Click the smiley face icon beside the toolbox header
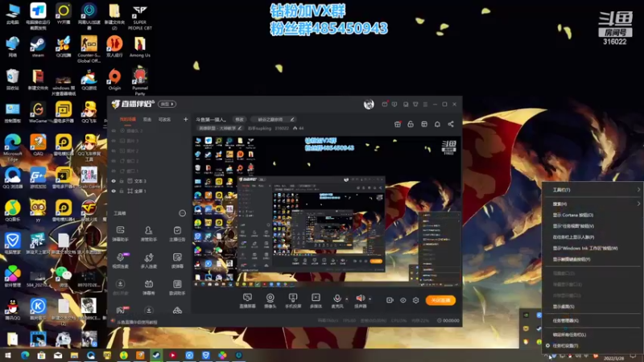Viewport: 644px width, 362px height. tap(182, 213)
